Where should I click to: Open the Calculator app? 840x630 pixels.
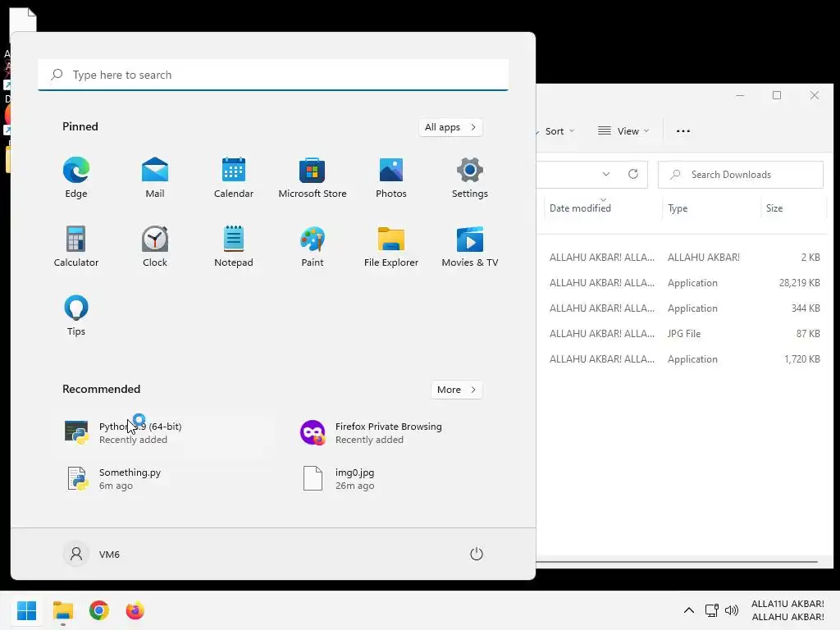coord(76,246)
